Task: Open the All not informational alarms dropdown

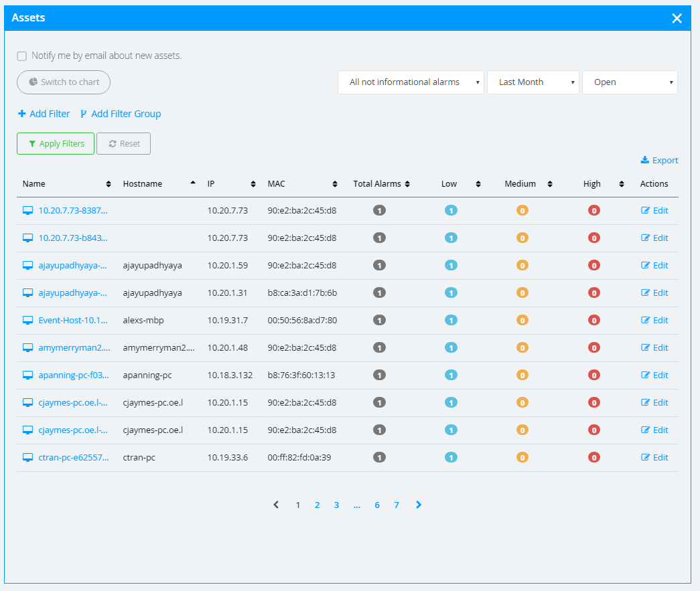Action: click(x=411, y=82)
